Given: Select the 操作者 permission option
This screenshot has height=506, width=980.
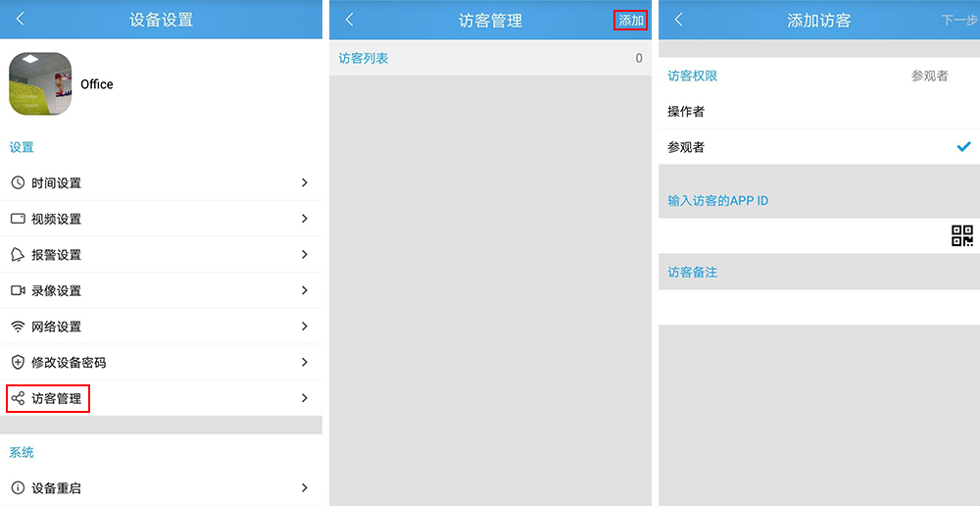Looking at the screenshot, I should coord(686,112).
